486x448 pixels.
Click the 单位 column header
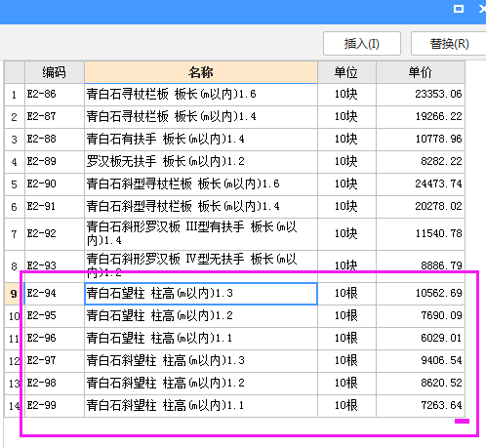click(346, 72)
